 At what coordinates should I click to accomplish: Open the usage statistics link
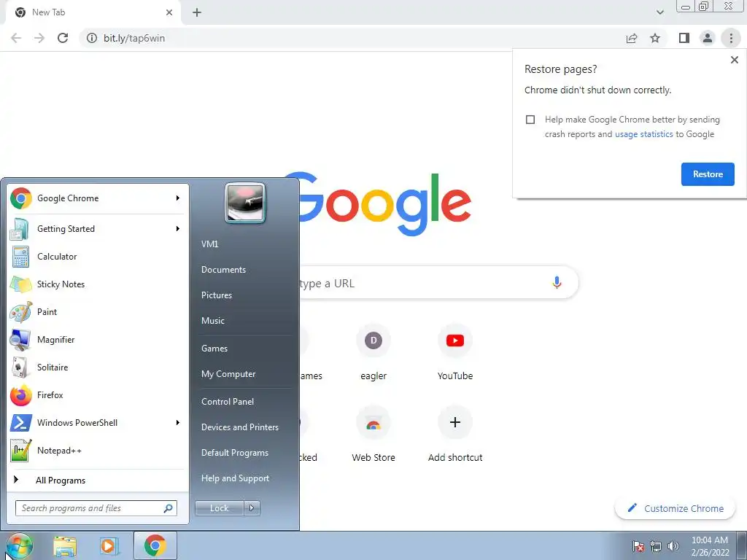(x=643, y=134)
